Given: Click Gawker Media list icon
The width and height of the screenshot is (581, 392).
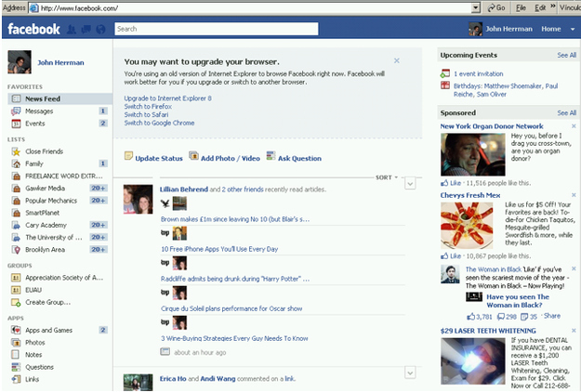Looking at the screenshot, I should [16, 188].
